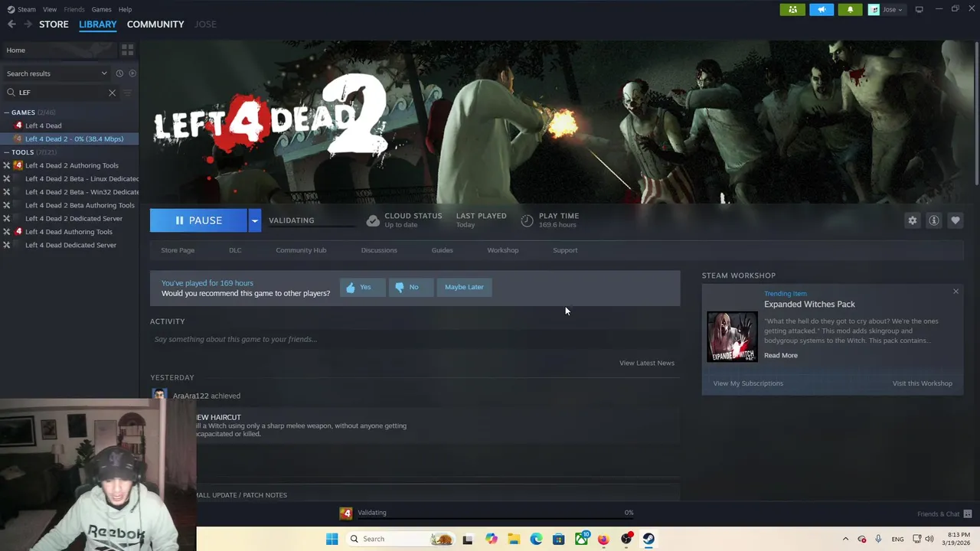Viewport: 980px width, 551px height.
Task: Open the game settings gear icon
Action: click(912, 220)
